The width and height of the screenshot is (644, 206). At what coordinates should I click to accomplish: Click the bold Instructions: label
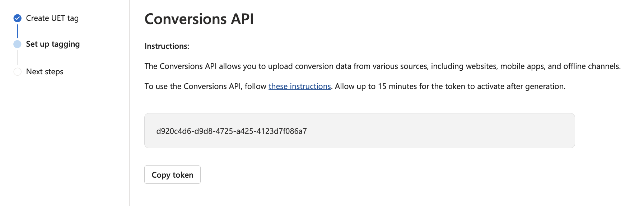[167, 46]
